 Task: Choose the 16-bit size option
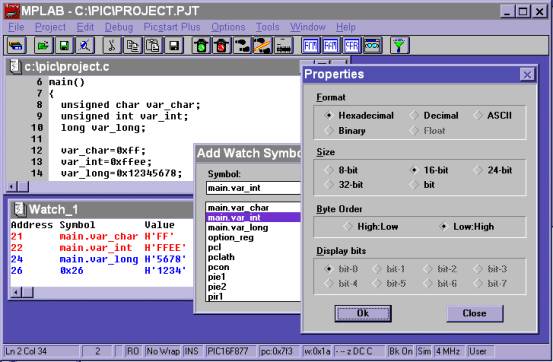pyautogui.click(x=429, y=170)
